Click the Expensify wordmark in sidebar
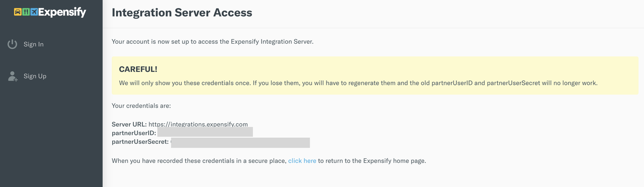 tap(62, 13)
